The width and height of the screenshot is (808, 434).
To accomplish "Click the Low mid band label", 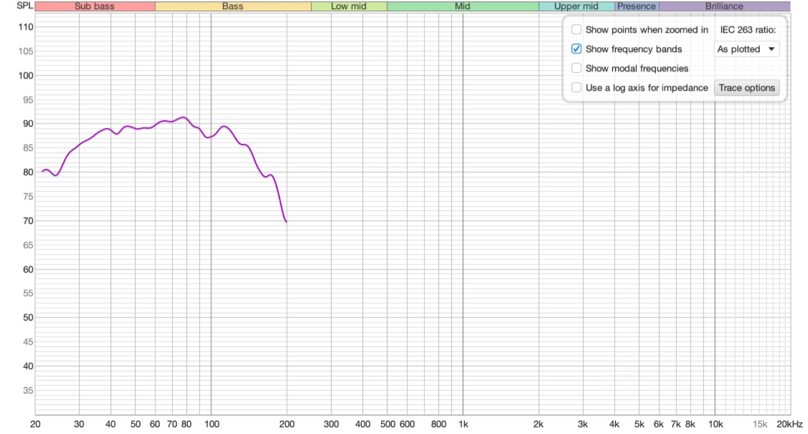I will point(348,6).
